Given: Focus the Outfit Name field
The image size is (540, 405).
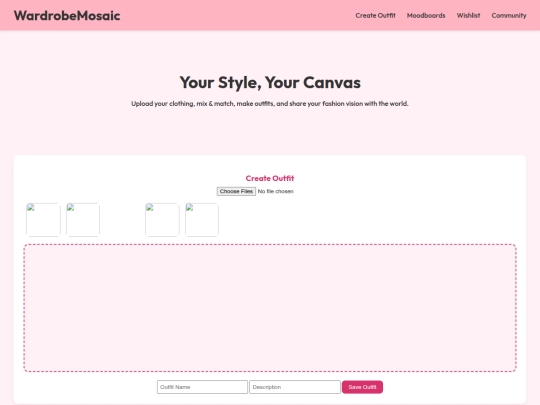Looking at the screenshot, I should pyautogui.click(x=202, y=387).
